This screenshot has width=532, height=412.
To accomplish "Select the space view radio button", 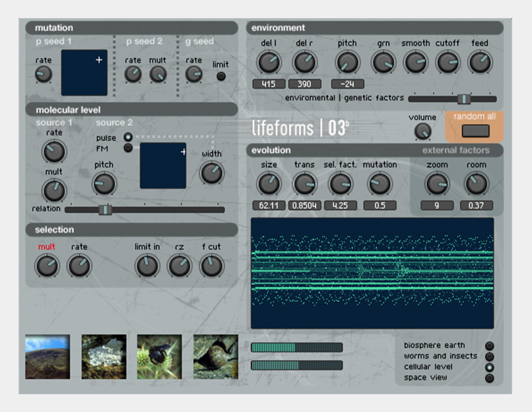I will [x=490, y=377].
